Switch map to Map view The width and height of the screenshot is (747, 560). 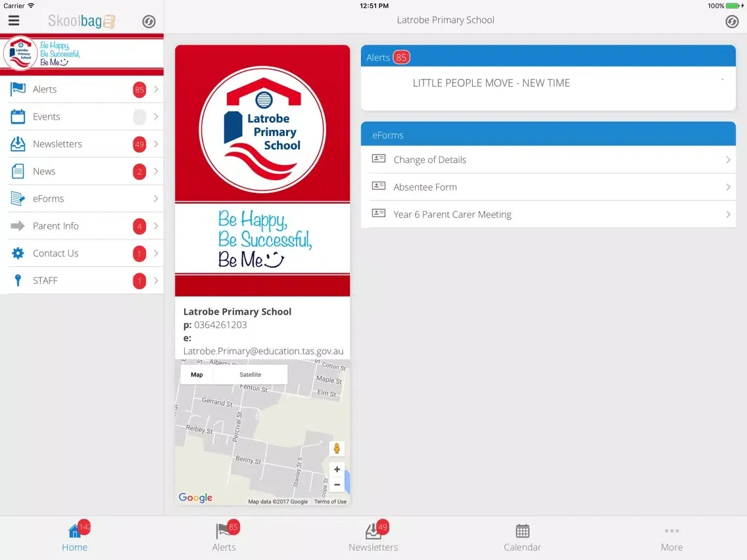click(197, 375)
